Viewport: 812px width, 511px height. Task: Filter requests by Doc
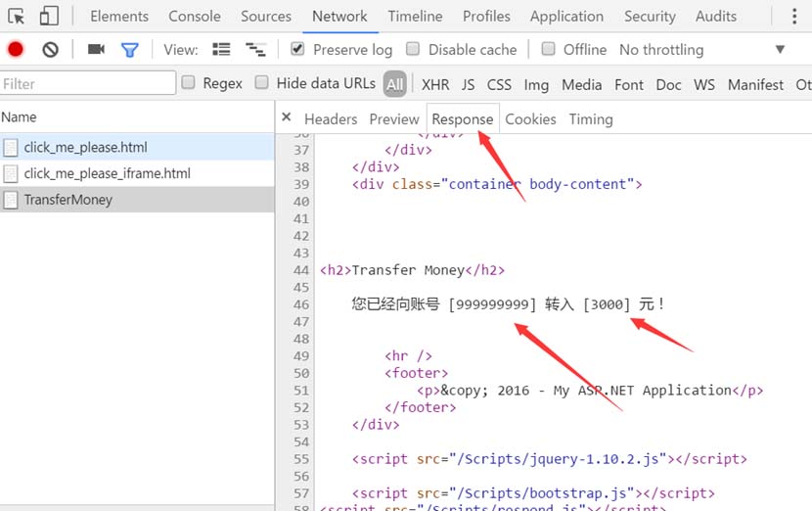(x=668, y=84)
